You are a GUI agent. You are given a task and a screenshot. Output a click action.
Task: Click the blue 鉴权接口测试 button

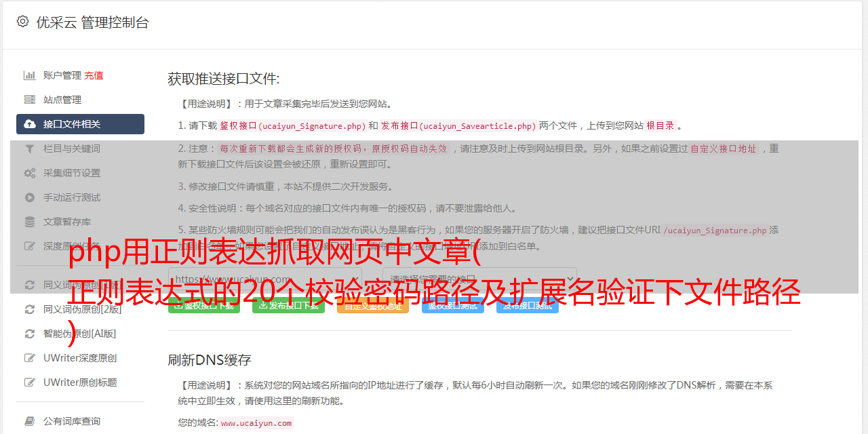(x=452, y=306)
